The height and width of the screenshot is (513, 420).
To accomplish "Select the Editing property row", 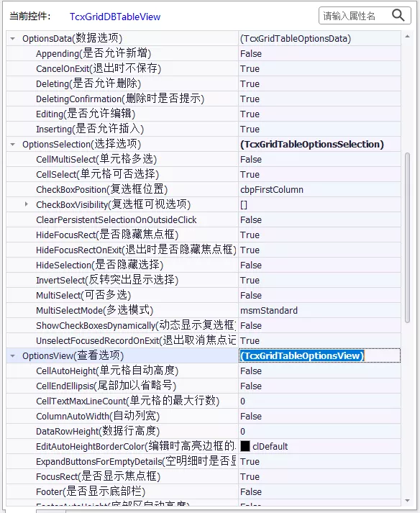I will pos(204,114).
